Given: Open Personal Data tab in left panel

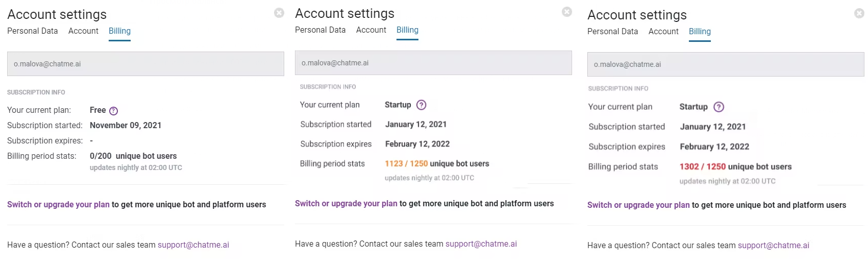Looking at the screenshot, I should 33,31.
